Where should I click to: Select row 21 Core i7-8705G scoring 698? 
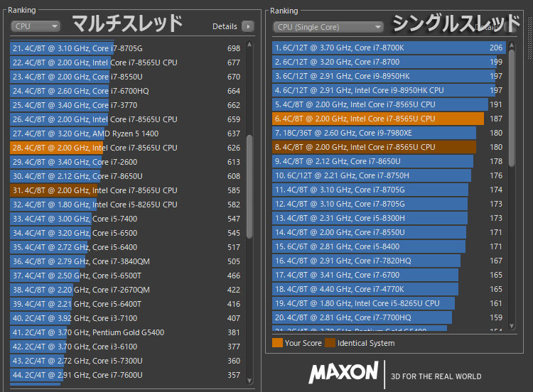pyautogui.click(x=126, y=48)
